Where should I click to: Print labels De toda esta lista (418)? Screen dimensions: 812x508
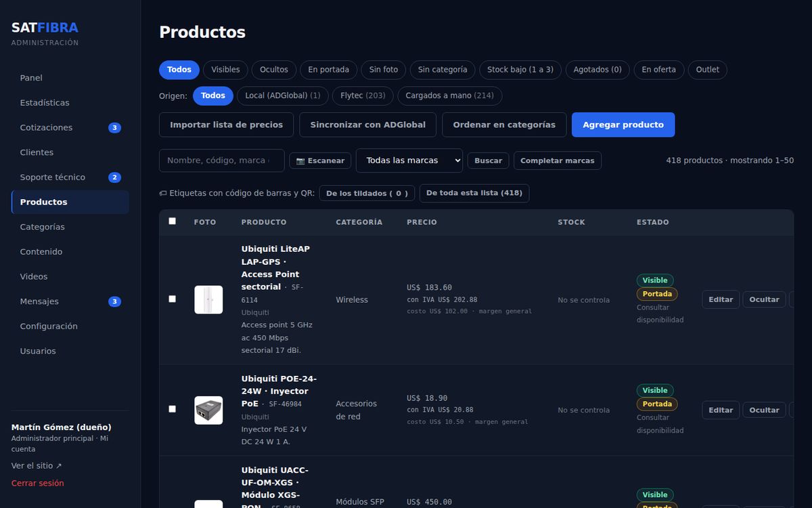474,193
